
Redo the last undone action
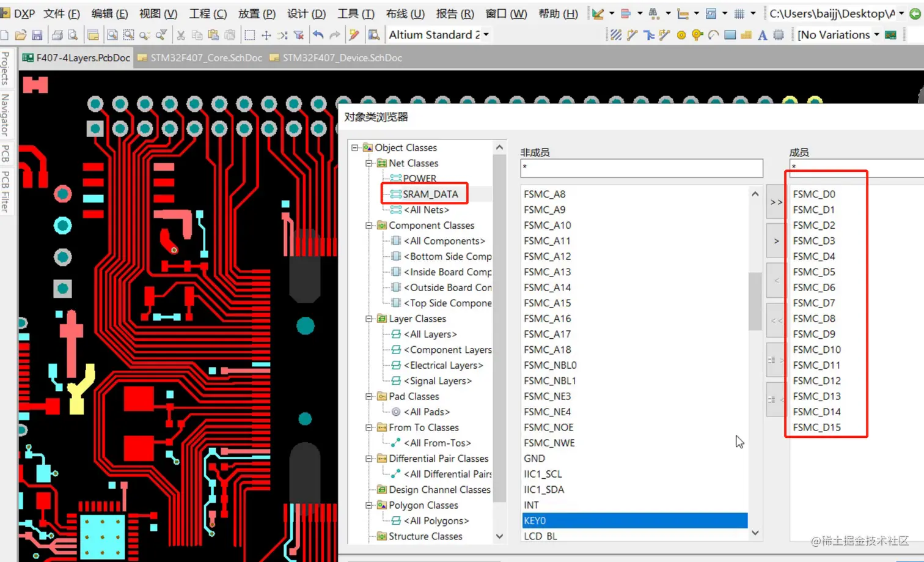click(334, 35)
